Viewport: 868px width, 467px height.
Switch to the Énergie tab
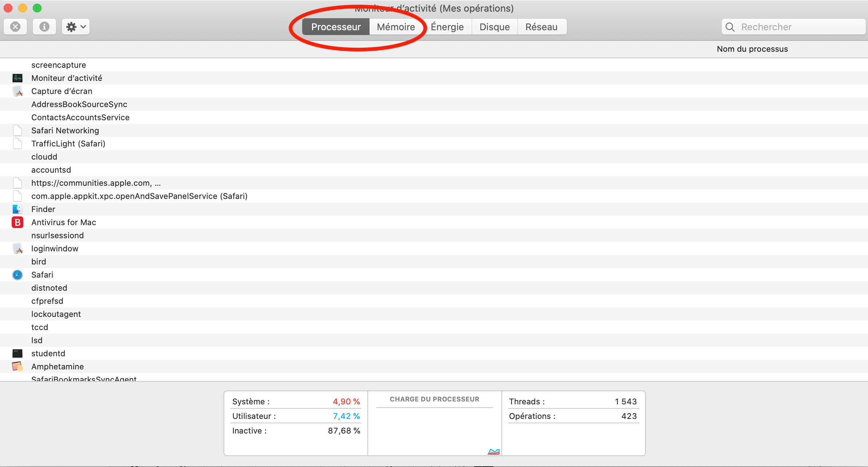pos(447,27)
